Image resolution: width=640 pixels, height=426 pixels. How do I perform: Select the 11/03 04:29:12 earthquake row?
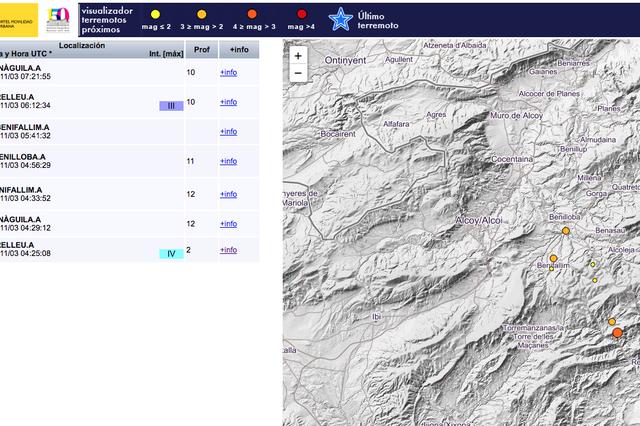[x=129, y=224]
